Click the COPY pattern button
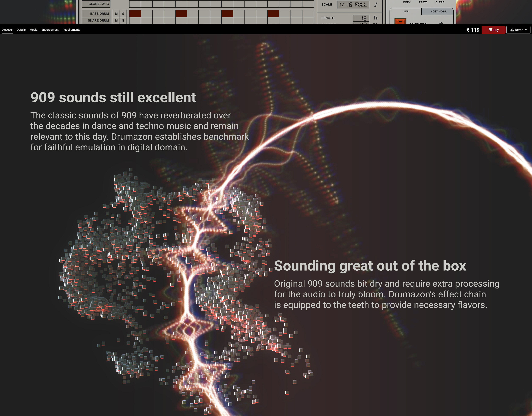532x416 pixels. point(407,2)
